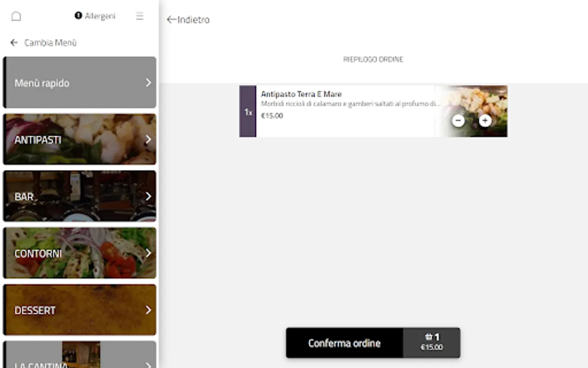Click the €15.00 item price
This screenshot has height=368, width=588.
(x=272, y=116)
